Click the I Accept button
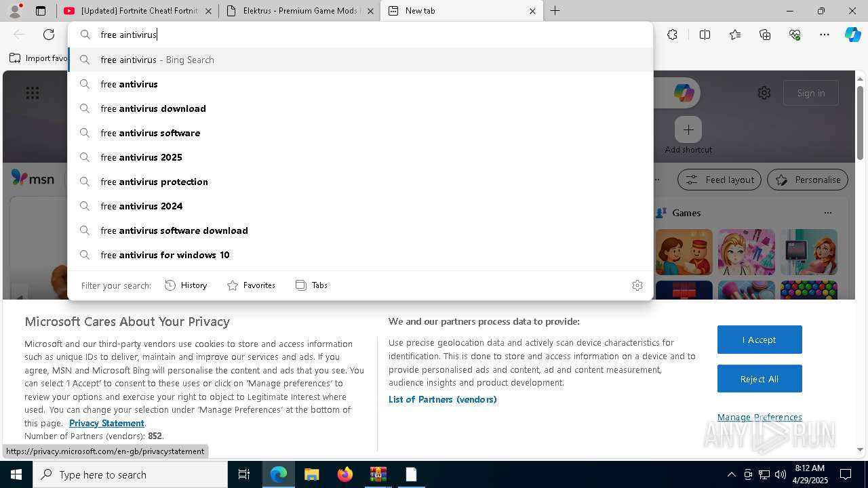 (759, 340)
